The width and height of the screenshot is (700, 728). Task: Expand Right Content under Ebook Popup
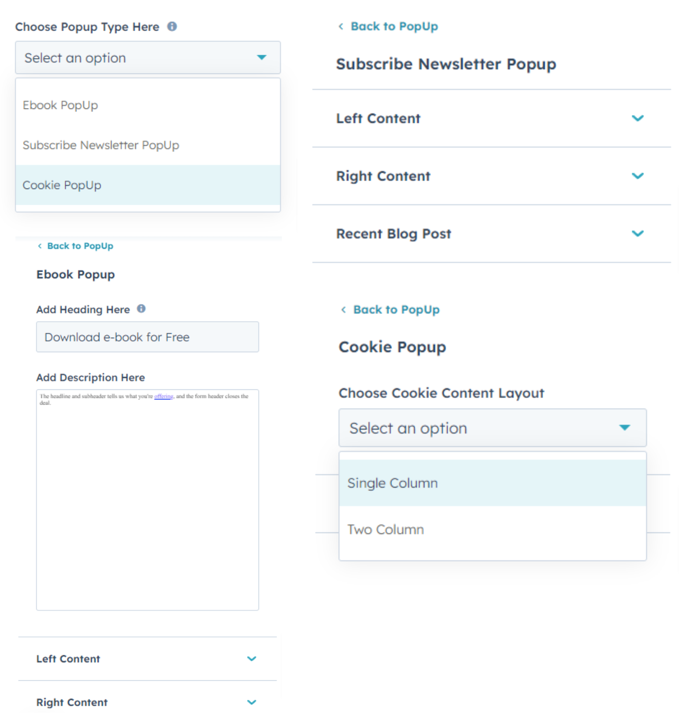coord(252,702)
